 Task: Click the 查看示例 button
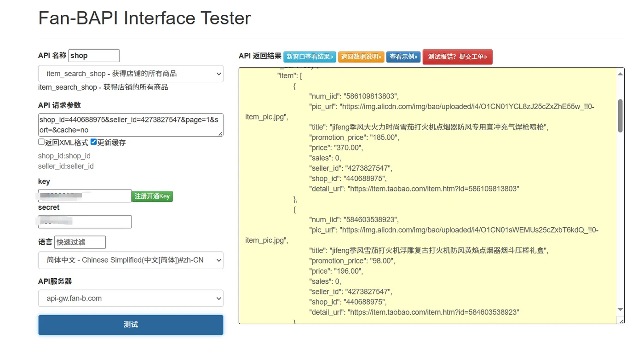(x=403, y=57)
